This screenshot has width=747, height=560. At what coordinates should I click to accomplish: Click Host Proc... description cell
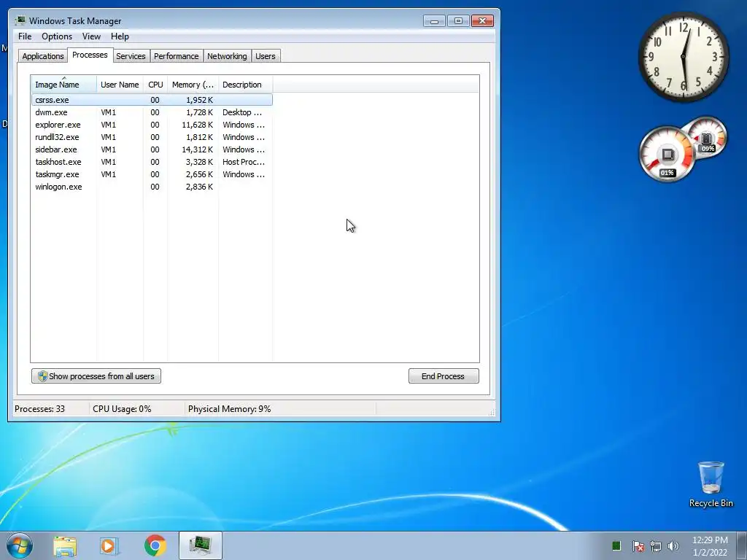(244, 162)
